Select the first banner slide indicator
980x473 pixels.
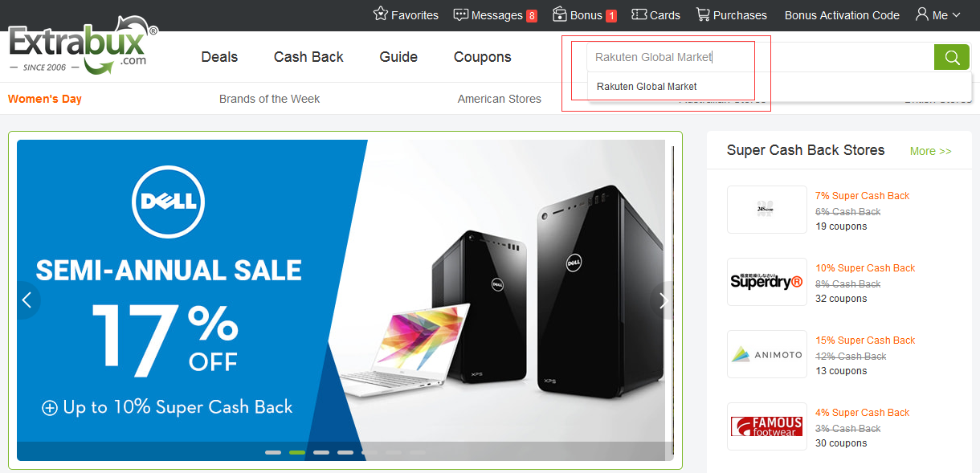point(273,452)
